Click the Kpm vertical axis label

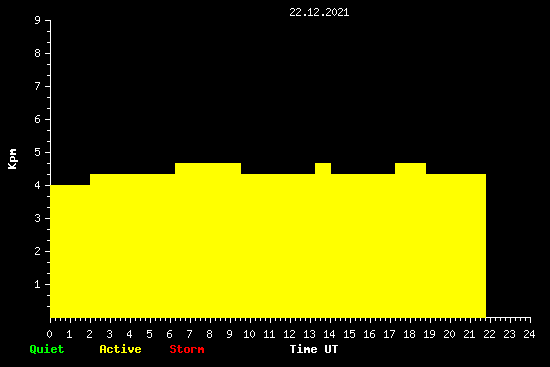[x=12, y=159]
